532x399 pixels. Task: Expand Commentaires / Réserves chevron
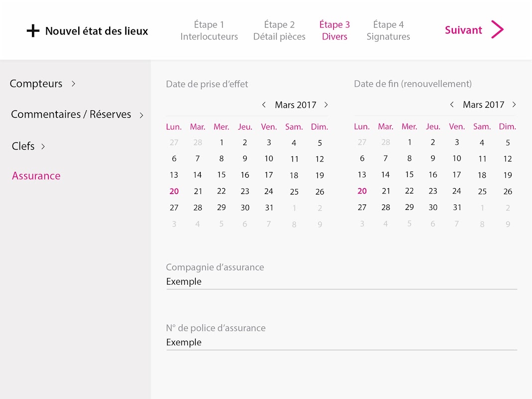click(x=141, y=115)
